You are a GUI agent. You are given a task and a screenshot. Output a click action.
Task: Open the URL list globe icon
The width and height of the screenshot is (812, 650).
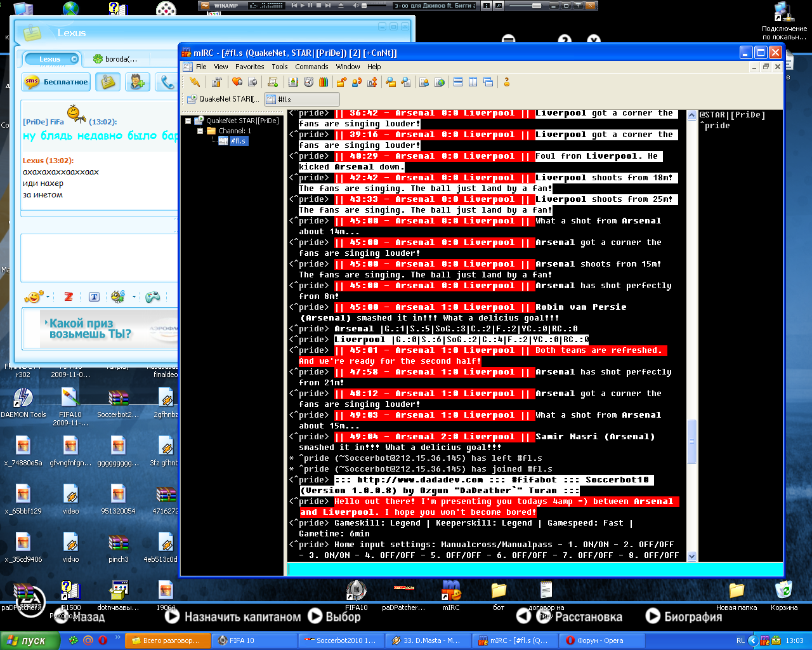[439, 82]
